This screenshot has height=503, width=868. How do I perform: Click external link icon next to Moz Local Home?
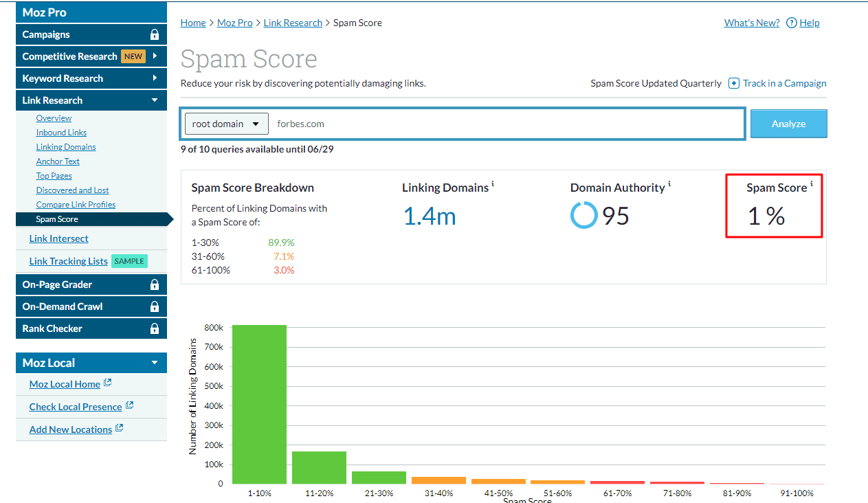point(107,383)
